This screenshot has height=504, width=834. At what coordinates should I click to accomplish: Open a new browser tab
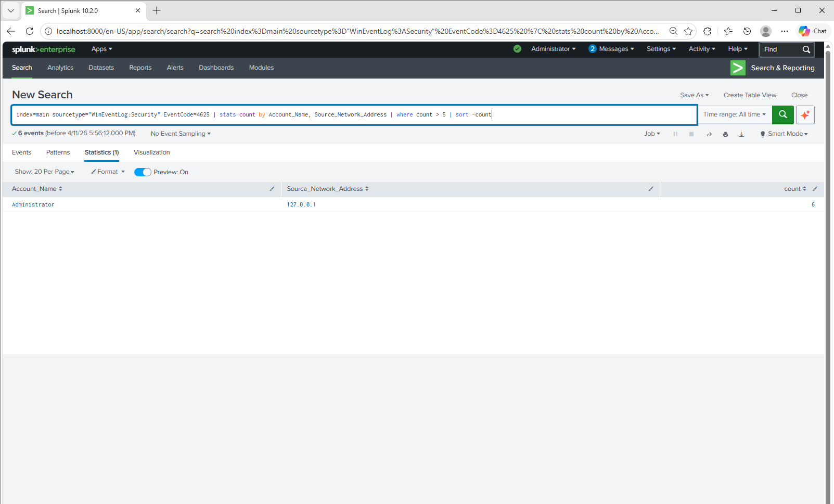coord(157,10)
